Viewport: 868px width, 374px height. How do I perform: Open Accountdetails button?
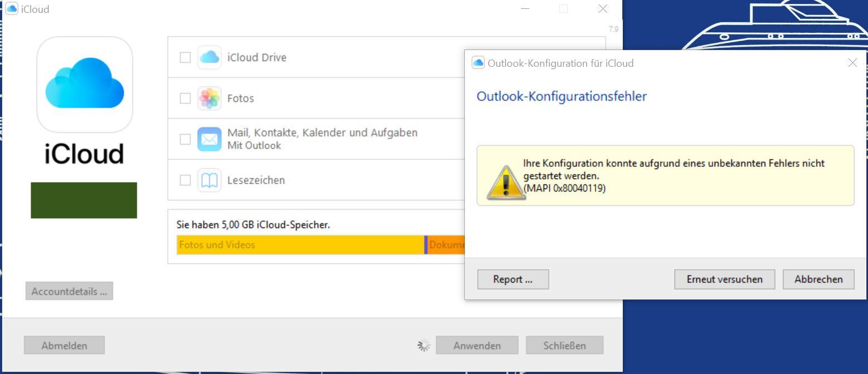click(x=69, y=291)
